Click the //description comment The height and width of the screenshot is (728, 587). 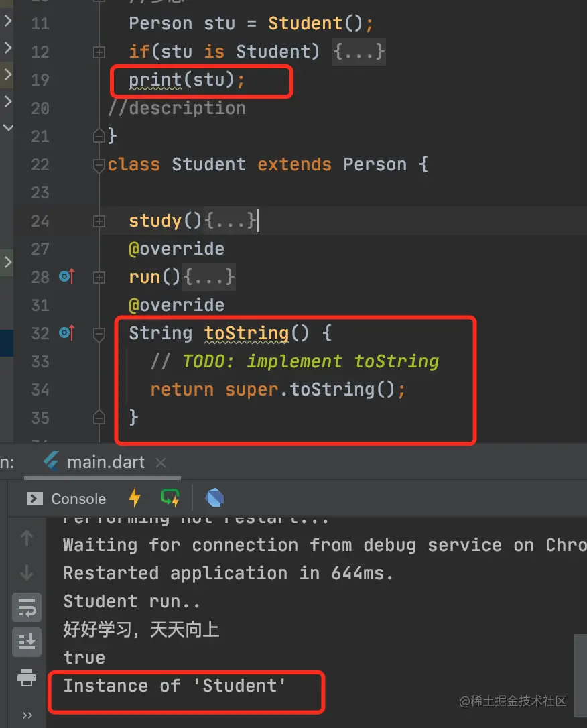[177, 108]
